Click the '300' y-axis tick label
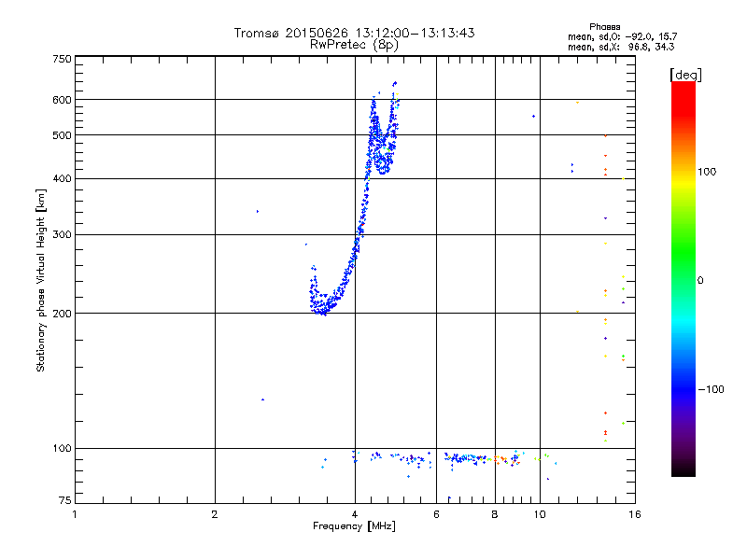This screenshot has height=560, width=747. pyautogui.click(x=63, y=234)
